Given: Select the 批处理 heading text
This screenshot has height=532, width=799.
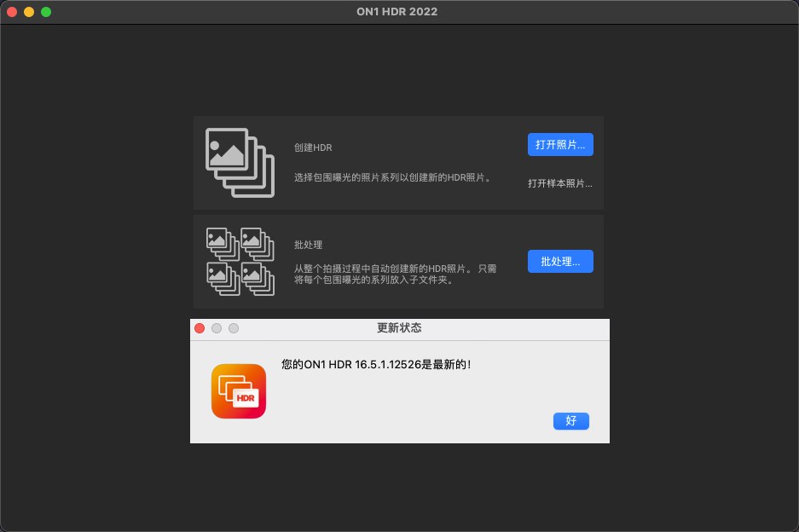Looking at the screenshot, I should click(308, 245).
